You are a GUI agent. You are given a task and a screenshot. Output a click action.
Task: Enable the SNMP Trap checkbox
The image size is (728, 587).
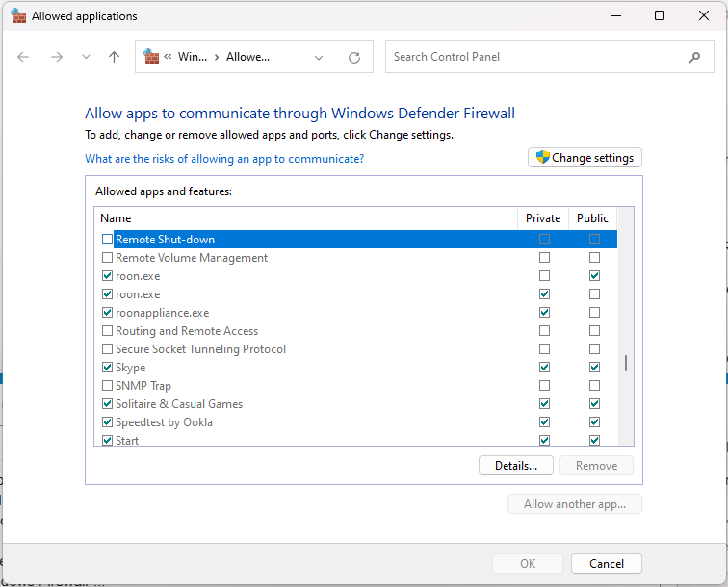[x=107, y=386]
